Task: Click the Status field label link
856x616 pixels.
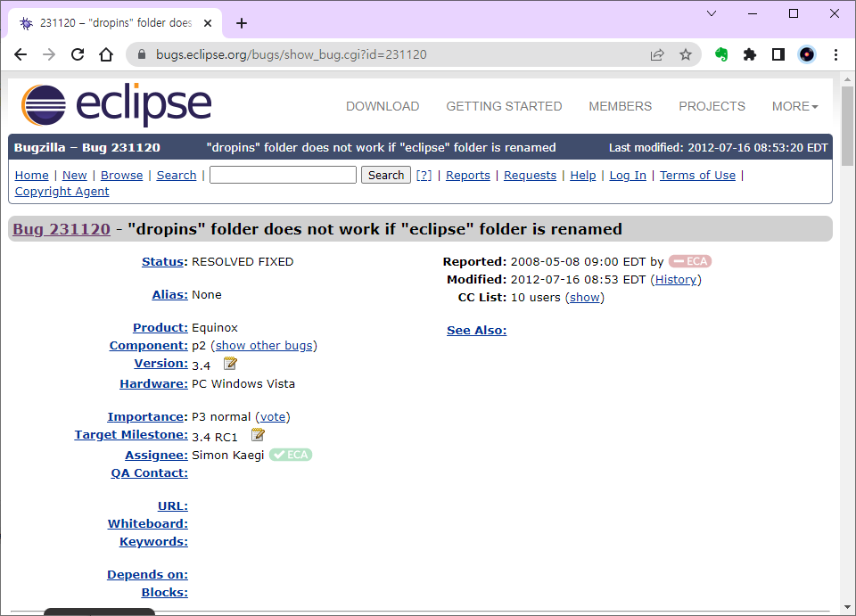Action: [164, 262]
